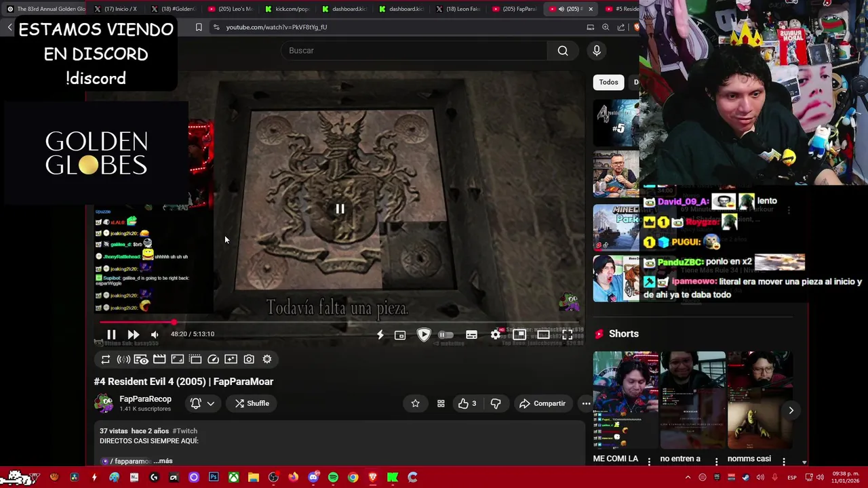868x488 pixels.
Task: Open the player settings gear with HD badge
Action: tap(496, 335)
